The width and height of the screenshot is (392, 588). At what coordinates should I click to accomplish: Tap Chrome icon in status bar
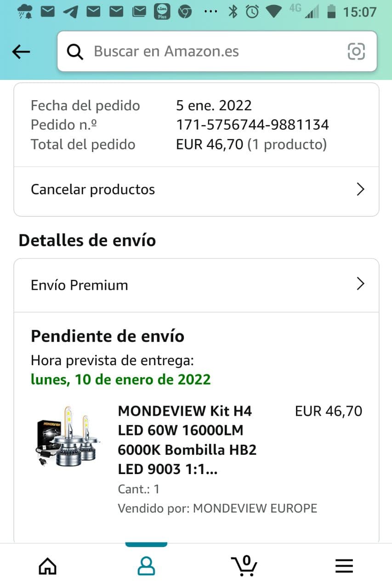185,11
